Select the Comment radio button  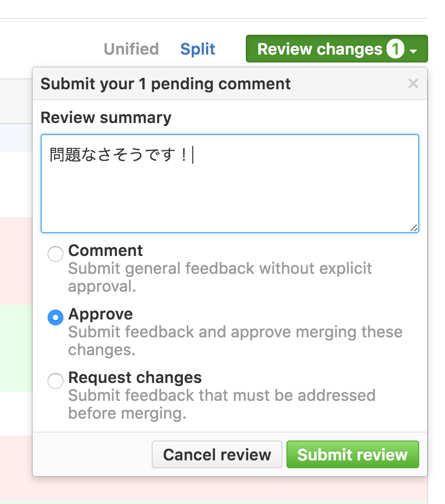(x=56, y=254)
